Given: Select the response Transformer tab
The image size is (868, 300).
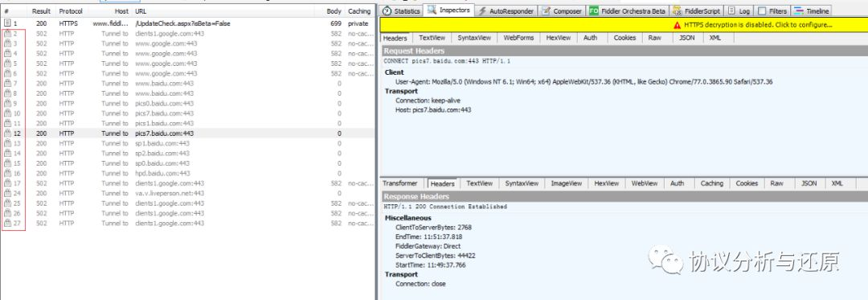Looking at the screenshot, I should pyautogui.click(x=400, y=183).
